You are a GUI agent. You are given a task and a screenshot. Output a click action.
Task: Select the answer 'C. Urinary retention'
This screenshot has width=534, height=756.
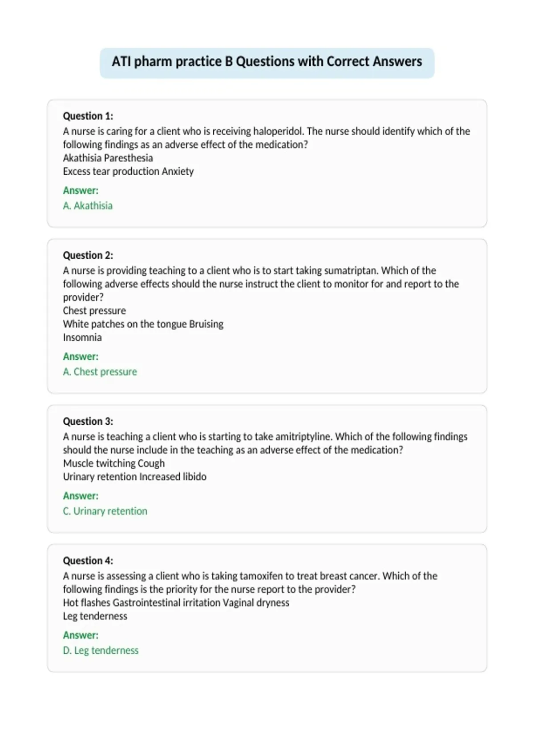point(105,511)
